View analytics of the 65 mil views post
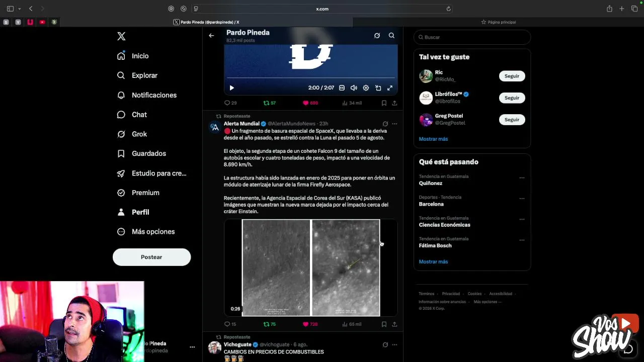This screenshot has height=362, width=644. pos(352,324)
